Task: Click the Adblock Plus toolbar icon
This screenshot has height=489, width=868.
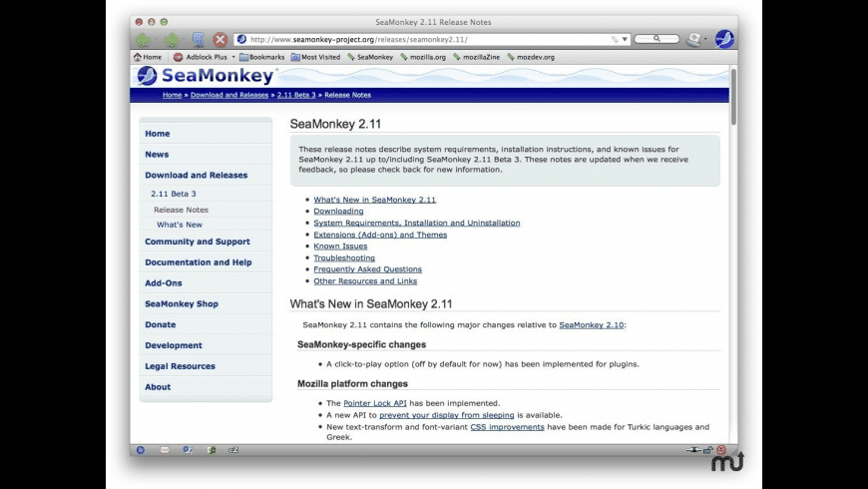Action: (x=178, y=57)
